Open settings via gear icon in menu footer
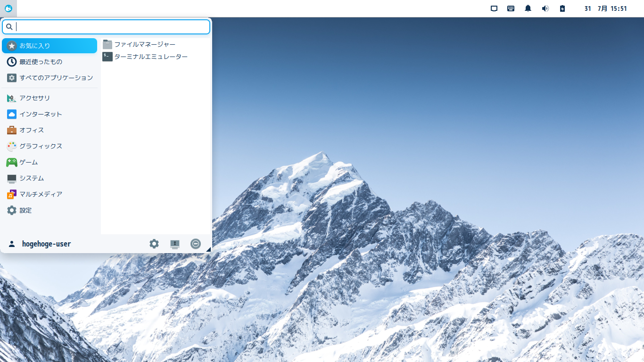 tap(154, 244)
